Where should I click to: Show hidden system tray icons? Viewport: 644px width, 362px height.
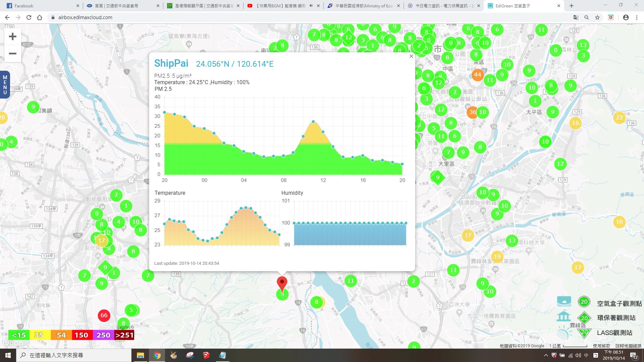[x=546, y=355]
